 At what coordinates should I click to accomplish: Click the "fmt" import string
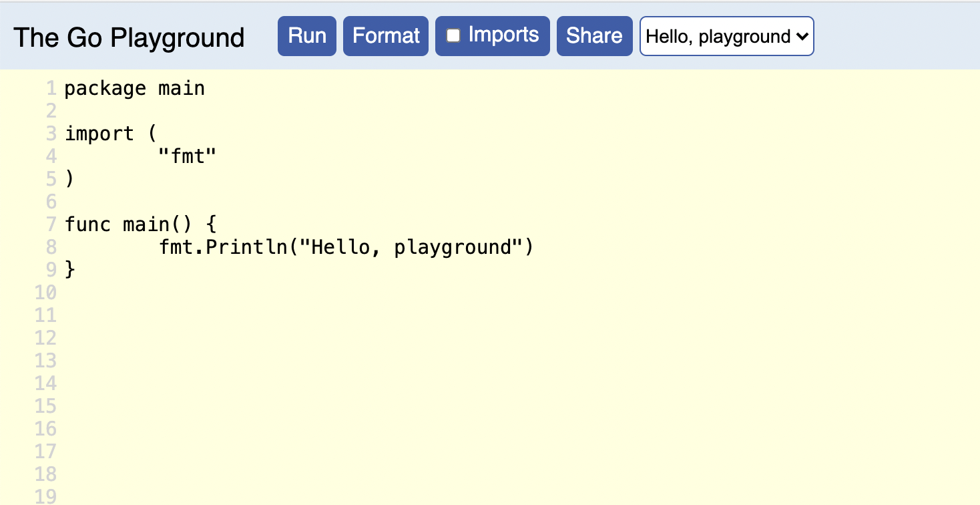coord(188,156)
